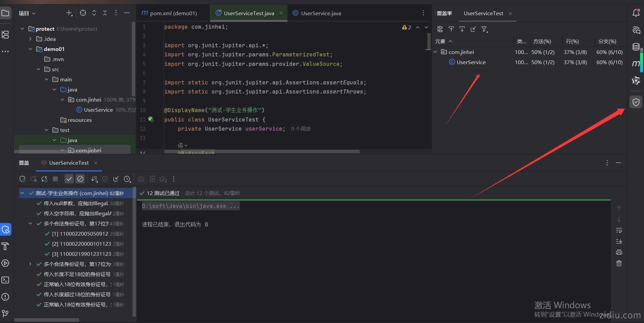Open the 项目 view dropdown

pos(27,13)
